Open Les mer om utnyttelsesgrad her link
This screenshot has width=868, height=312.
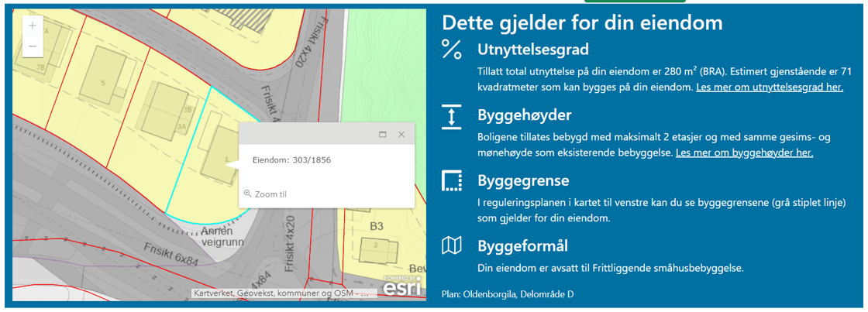pyautogui.click(x=770, y=87)
